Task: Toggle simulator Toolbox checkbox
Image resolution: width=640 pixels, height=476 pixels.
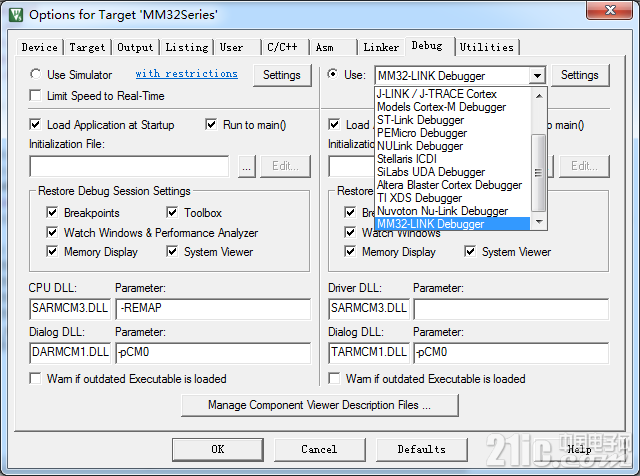Action: click(172, 212)
